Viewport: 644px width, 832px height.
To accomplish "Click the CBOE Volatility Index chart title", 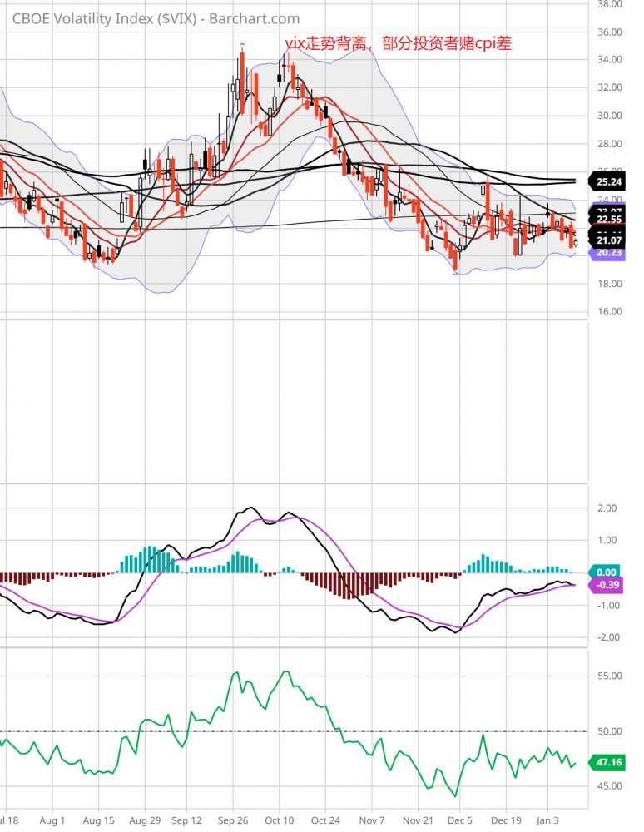I will pyautogui.click(x=156, y=19).
